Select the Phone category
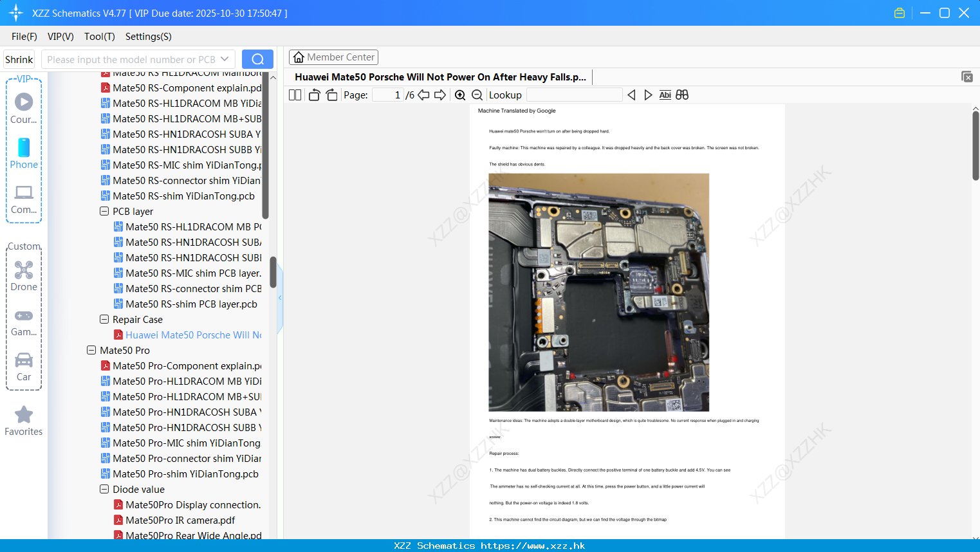Screen dimensions: 980x552 pyautogui.click(x=24, y=153)
